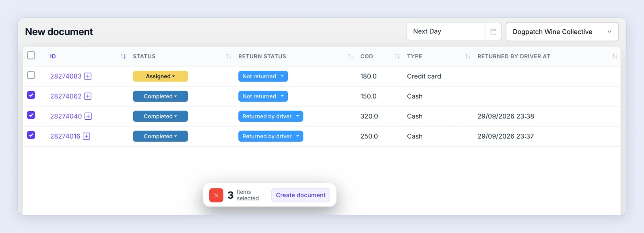Image resolution: width=644 pixels, height=233 pixels.
Task: Expand details for order 28274083
Action: (88, 76)
